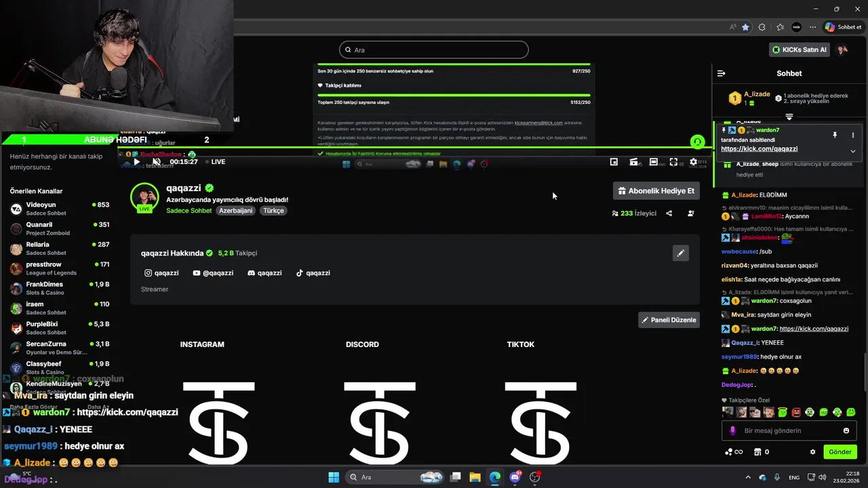
Task: Open Rellaria recommended channel
Action: [59, 248]
